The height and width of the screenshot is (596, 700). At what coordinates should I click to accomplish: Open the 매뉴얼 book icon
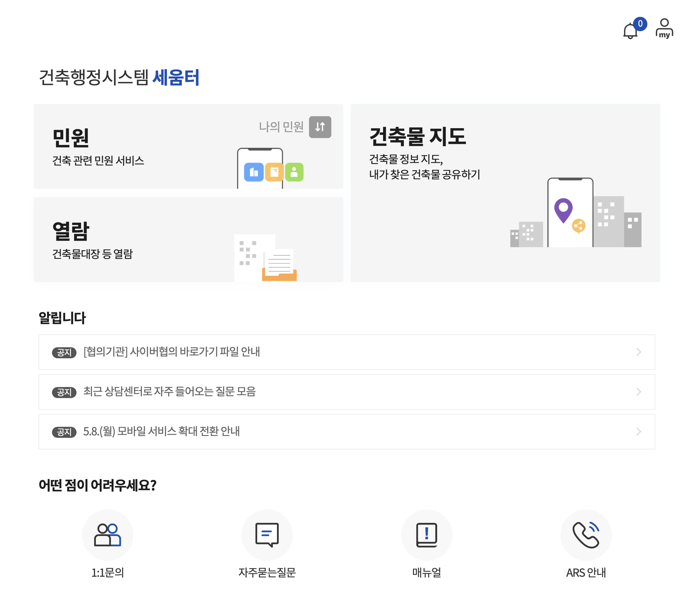pos(426,535)
